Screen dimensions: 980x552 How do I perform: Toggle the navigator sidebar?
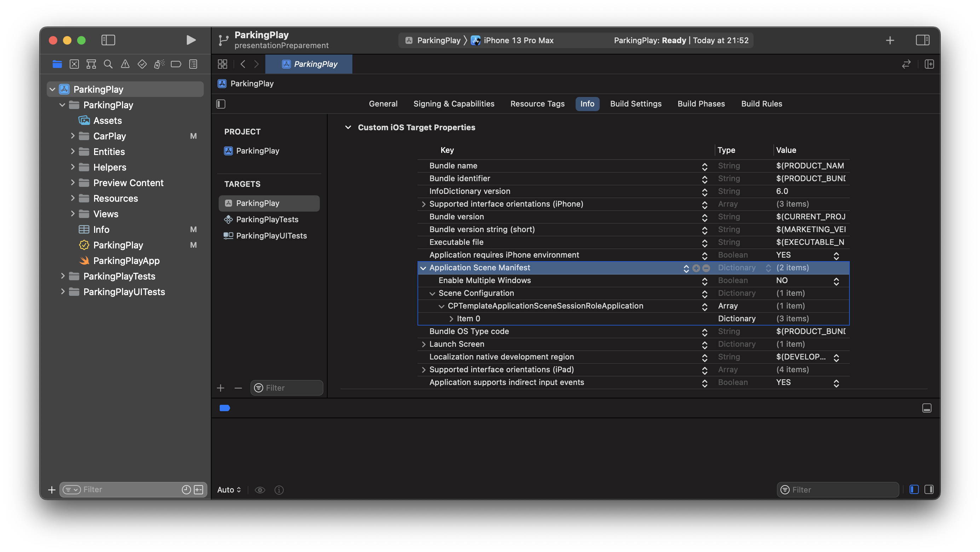tap(108, 40)
